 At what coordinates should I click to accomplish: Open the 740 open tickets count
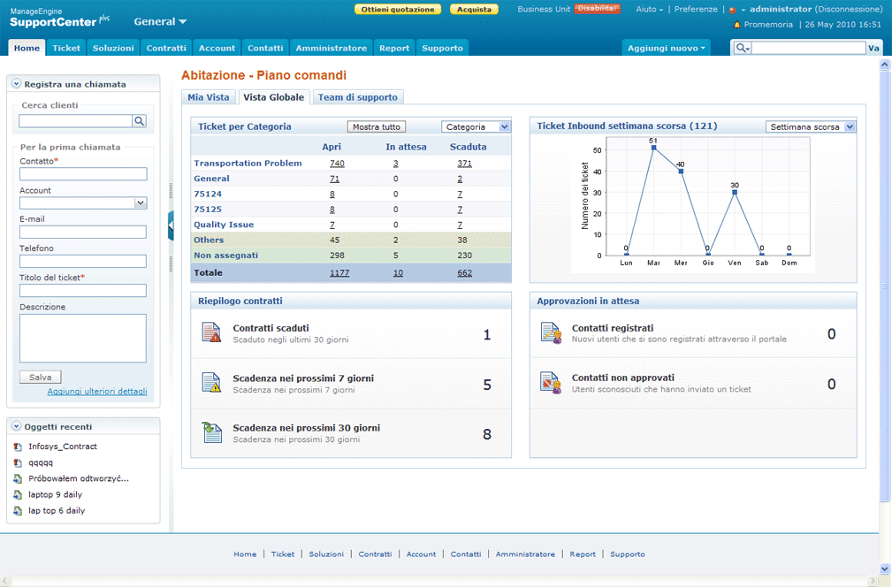[337, 164]
